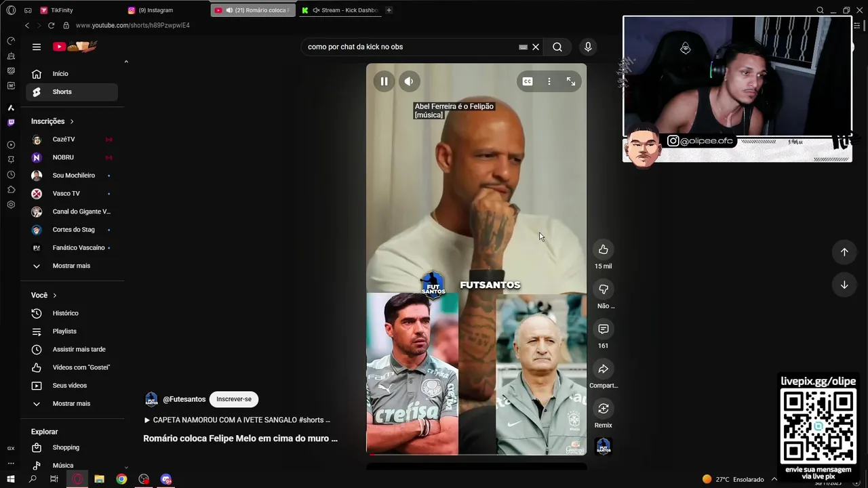Pause the playing Short video
The height and width of the screenshot is (488, 868).
tap(384, 81)
